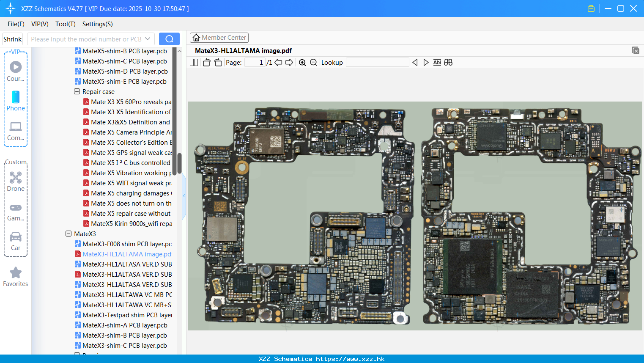This screenshot has height=363, width=644.
Task: Click the file tree vertical scrollbar
Action: (179, 163)
